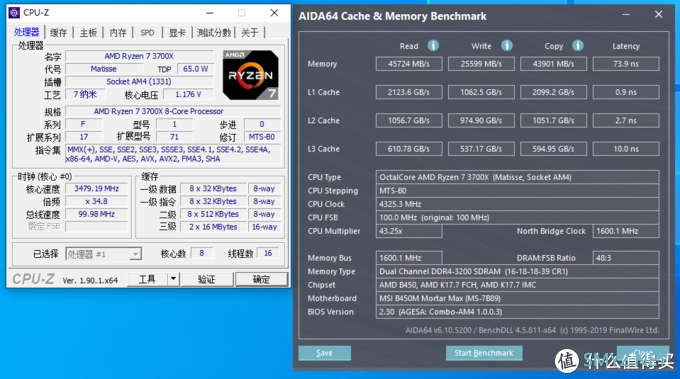Open the 显卡 tab in CPU-Z
Image resolution: width=680 pixels, height=379 pixels.
177,33
